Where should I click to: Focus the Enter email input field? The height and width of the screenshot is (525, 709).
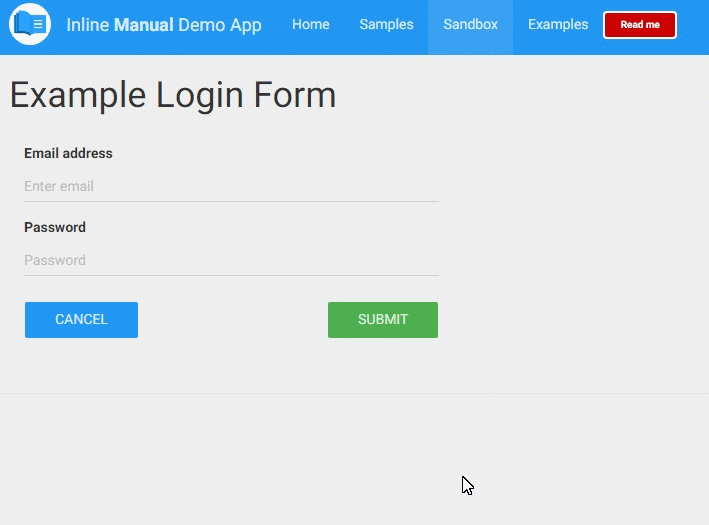(231, 186)
